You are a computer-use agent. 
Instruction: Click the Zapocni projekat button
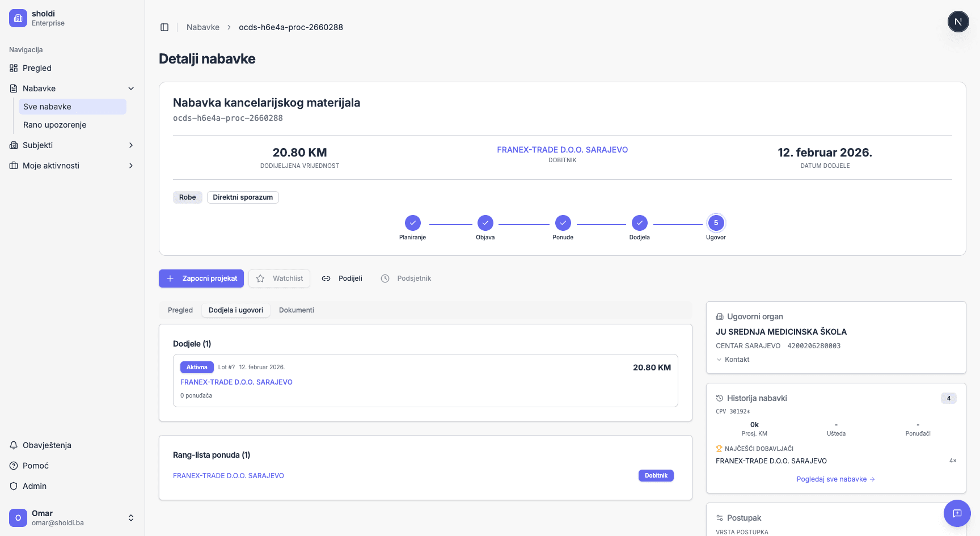tap(201, 278)
